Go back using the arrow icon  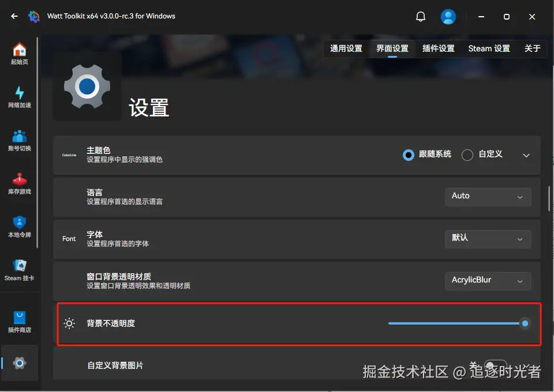(x=14, y=16)
